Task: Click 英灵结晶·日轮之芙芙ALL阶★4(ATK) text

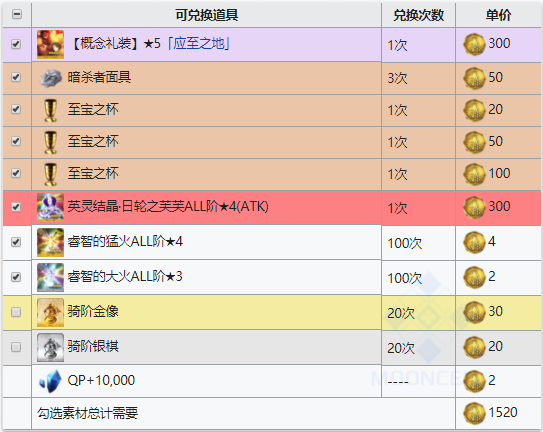Action: (168, 206)
